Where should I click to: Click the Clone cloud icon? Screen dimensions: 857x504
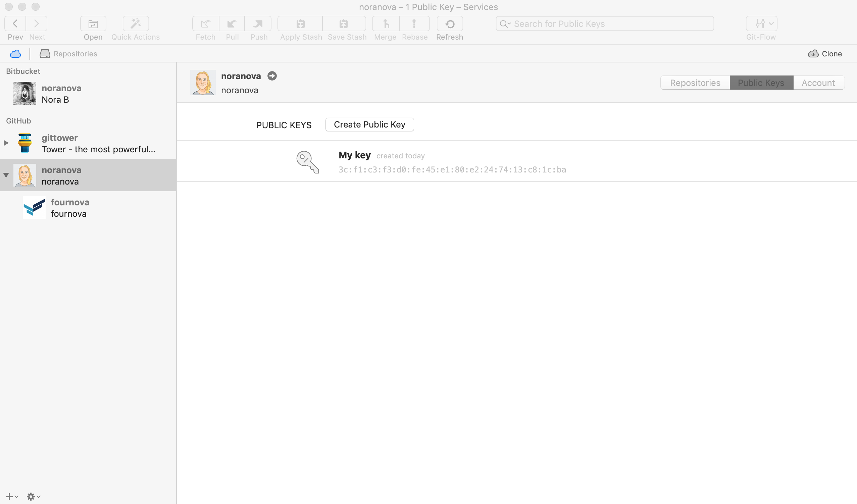pyautogui.click(x=813, y=54)
